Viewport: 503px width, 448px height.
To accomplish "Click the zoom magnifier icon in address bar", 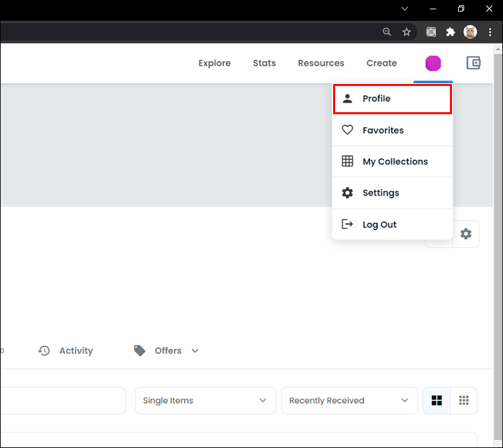I will pyautogui.click(x=387, y=32).
